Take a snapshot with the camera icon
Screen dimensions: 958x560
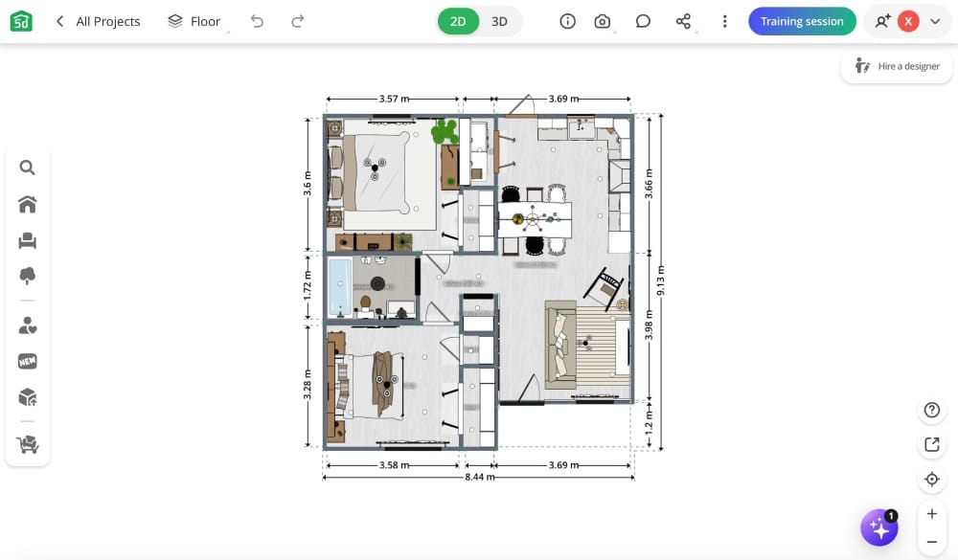tap(601, 20)
